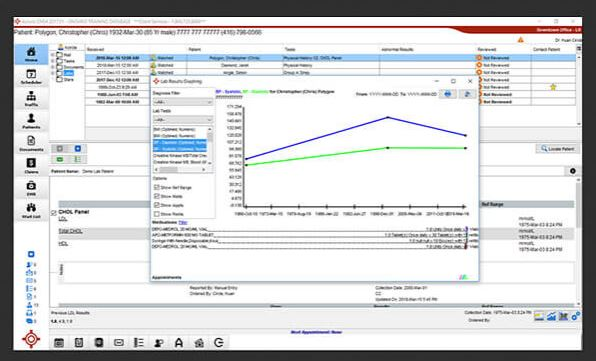The width and height of the screenshot is (596, 361).
Task: Click the line-graph icon at bottom right
Action: [x=551, y=316]
